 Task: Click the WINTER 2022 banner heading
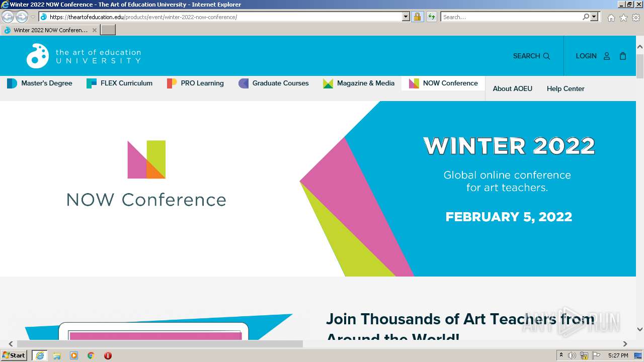(x=509, y=146)
